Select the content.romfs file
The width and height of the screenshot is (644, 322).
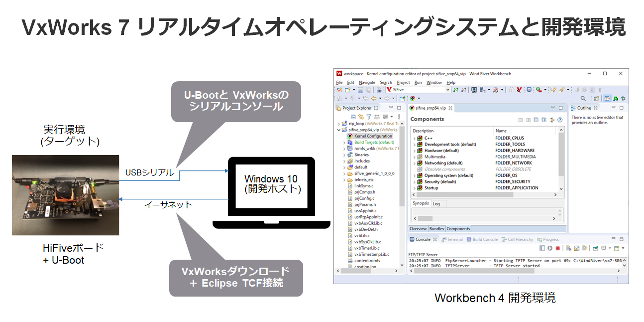(363, 260)
